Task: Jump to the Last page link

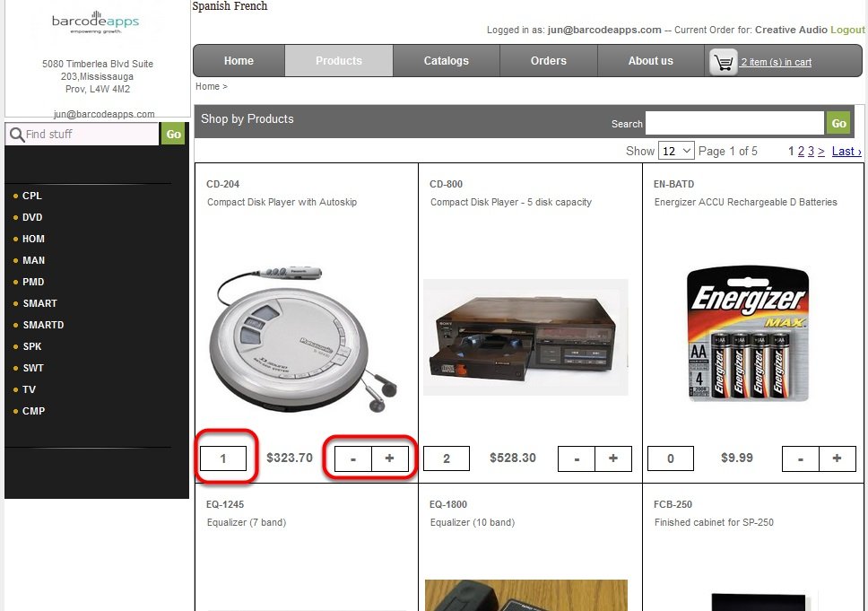Action: (846, 152)
